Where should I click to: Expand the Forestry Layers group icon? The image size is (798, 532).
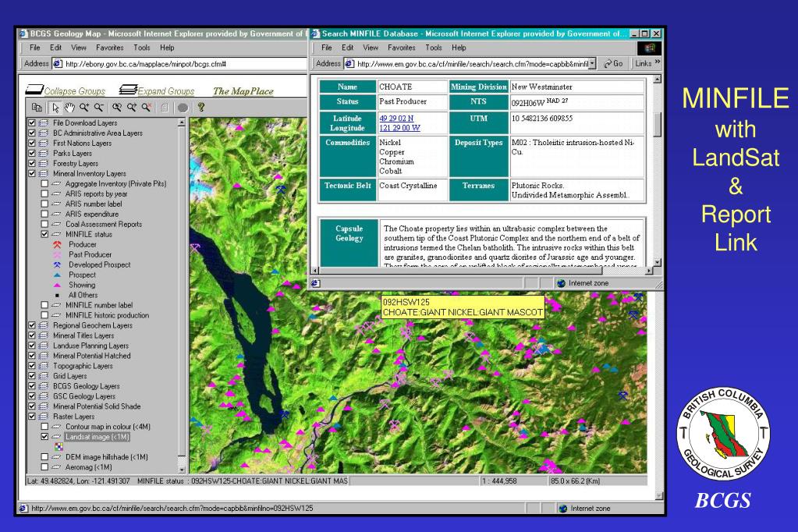[x=43, y=163]
